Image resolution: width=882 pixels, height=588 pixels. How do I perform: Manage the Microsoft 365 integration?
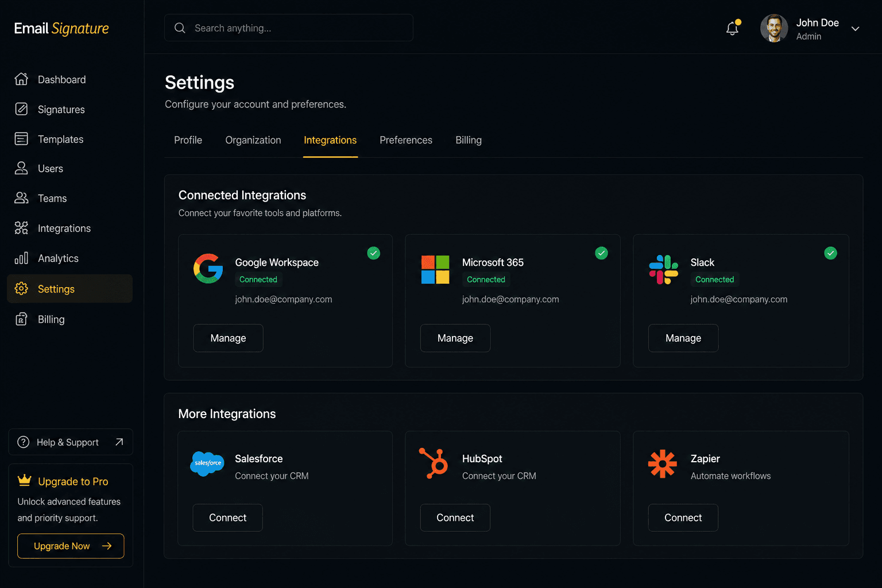coord(455,338)
